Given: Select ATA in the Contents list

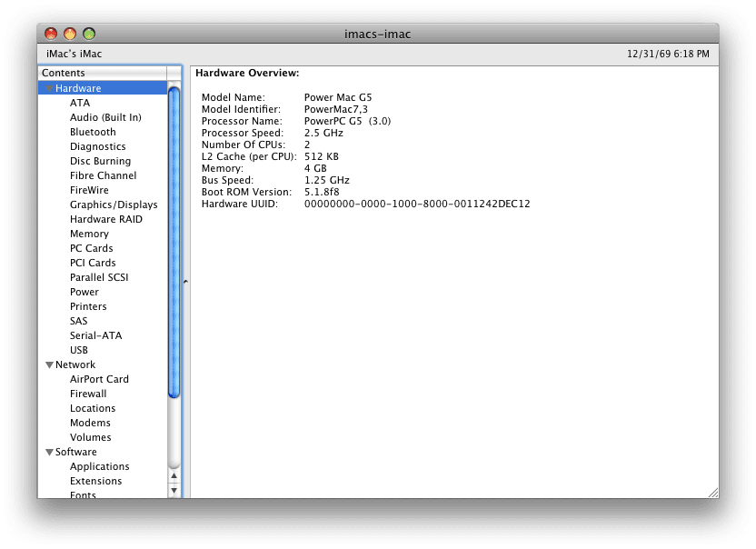Looking at the screenshot, I should (80, 103).
